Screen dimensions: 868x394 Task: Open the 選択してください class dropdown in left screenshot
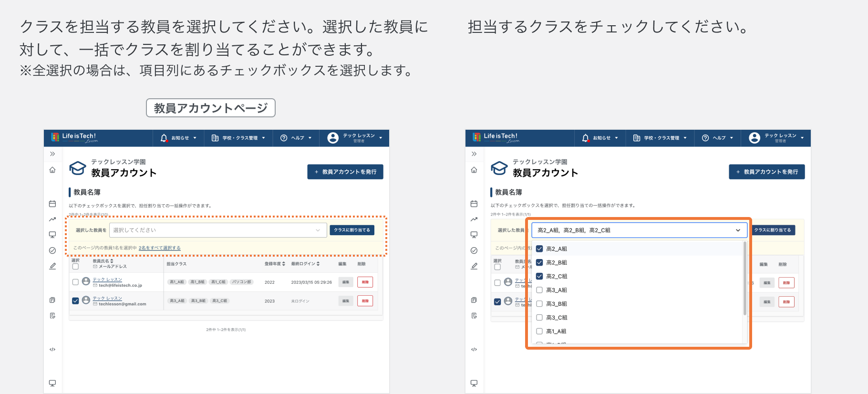pyautogui.click(x=218, y=230)
